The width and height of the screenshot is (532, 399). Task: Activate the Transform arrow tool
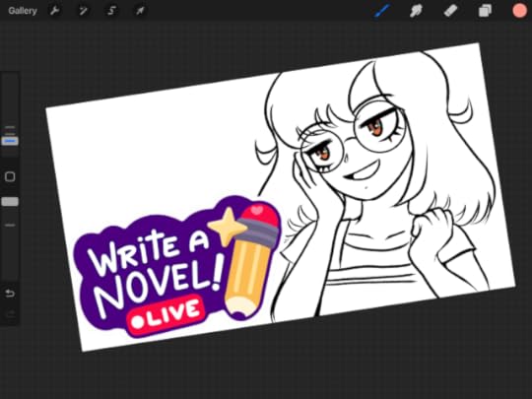tap(140, 11)
